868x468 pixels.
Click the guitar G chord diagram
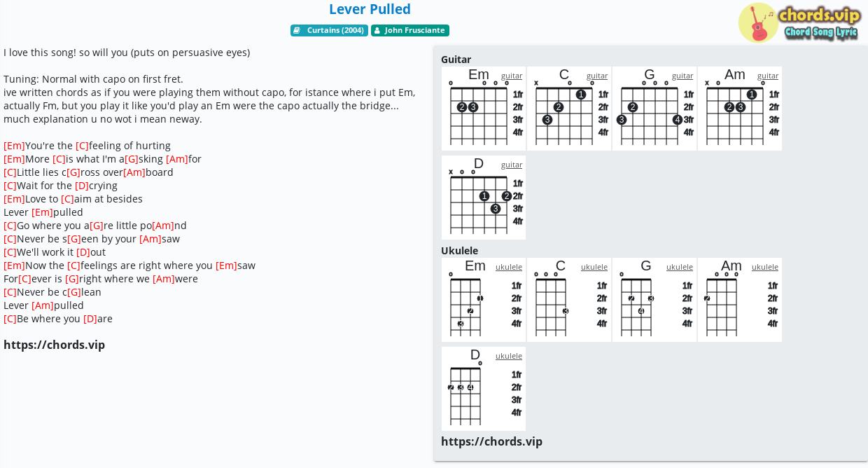click(654, 109)
